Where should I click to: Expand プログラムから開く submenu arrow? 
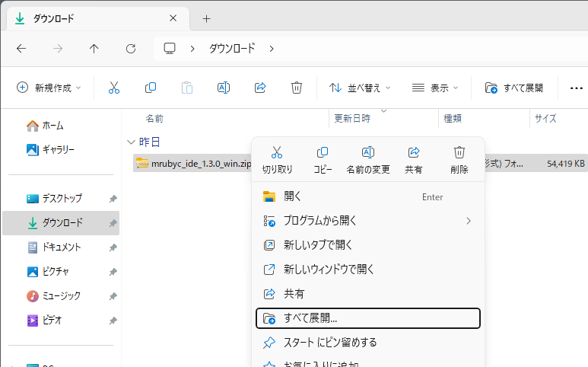pyautogui.click(x=469, y=221)
